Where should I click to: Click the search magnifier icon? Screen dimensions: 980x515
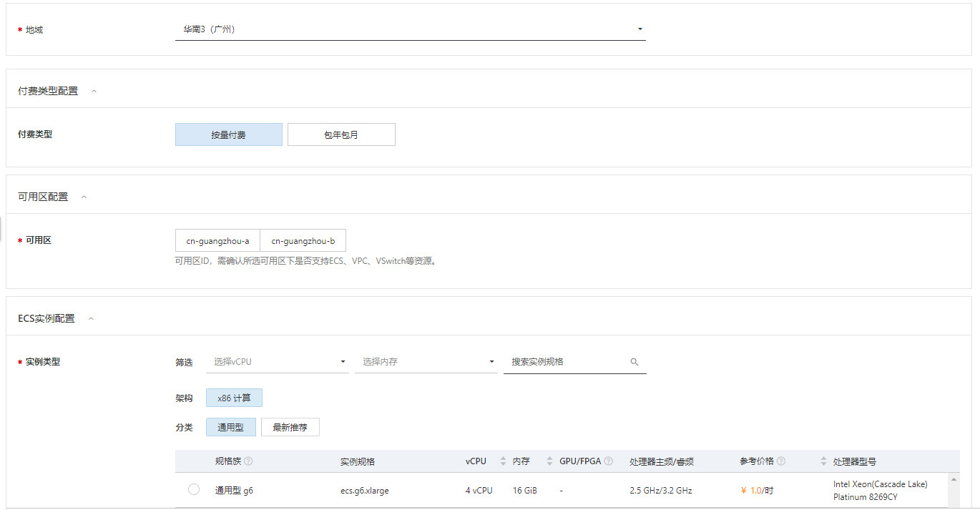(x=634, y=362)
